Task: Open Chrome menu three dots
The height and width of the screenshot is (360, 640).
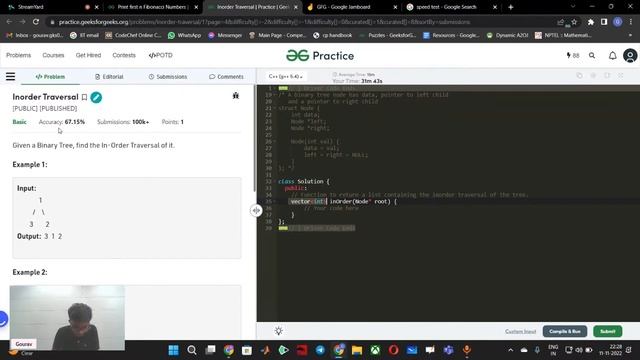Action: pos(631,22)
